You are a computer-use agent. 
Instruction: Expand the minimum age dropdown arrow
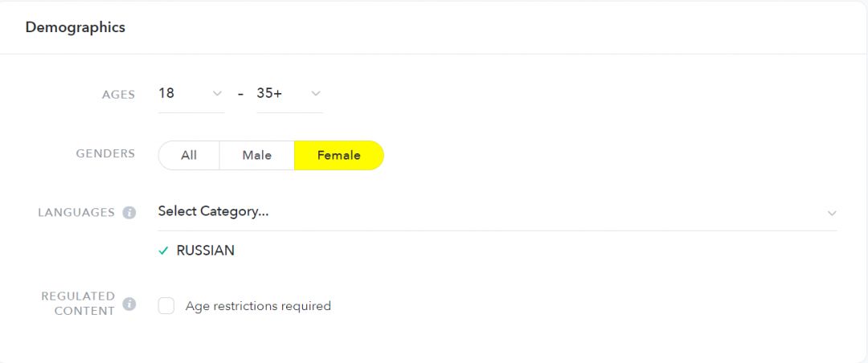coord(218,93)
